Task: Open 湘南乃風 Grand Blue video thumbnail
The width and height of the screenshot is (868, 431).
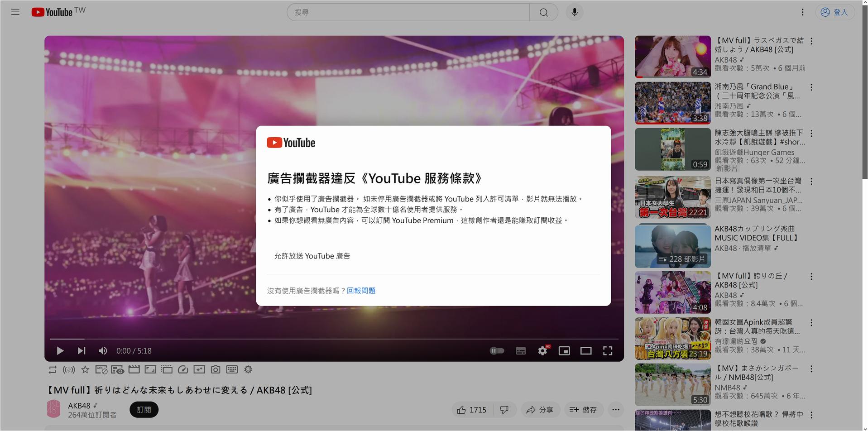Action: pyautogui.click(x=672, y=103)
